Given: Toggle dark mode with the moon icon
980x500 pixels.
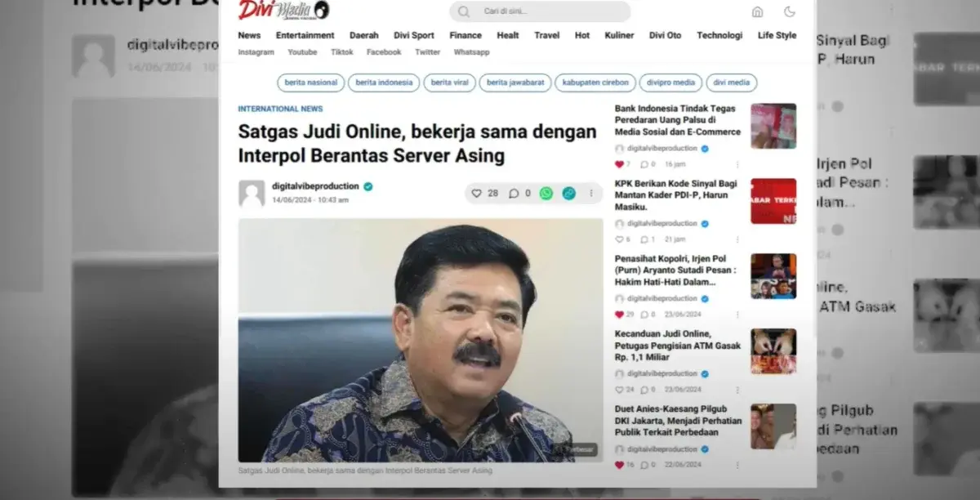Looking at the screenshot, I should click(x=788, y=11).
